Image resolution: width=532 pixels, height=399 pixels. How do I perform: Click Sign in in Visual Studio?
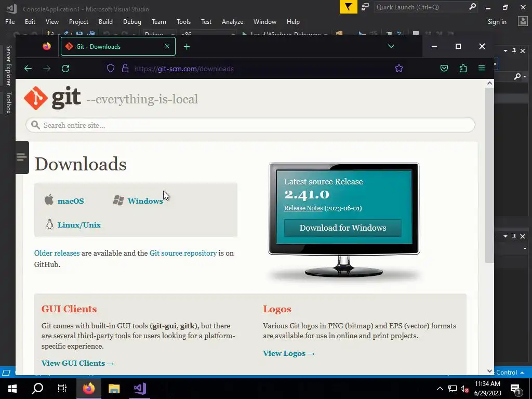pos(497,22)
